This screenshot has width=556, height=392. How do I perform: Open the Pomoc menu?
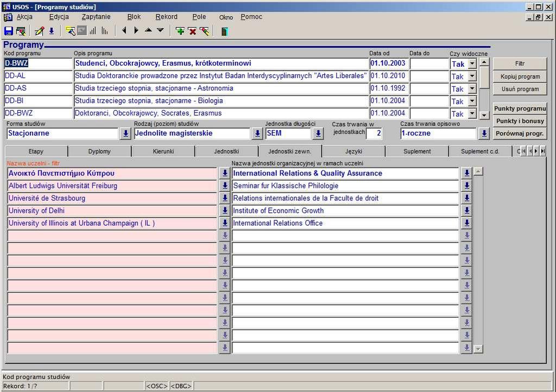pyautogui.click(x=251, y=17)
